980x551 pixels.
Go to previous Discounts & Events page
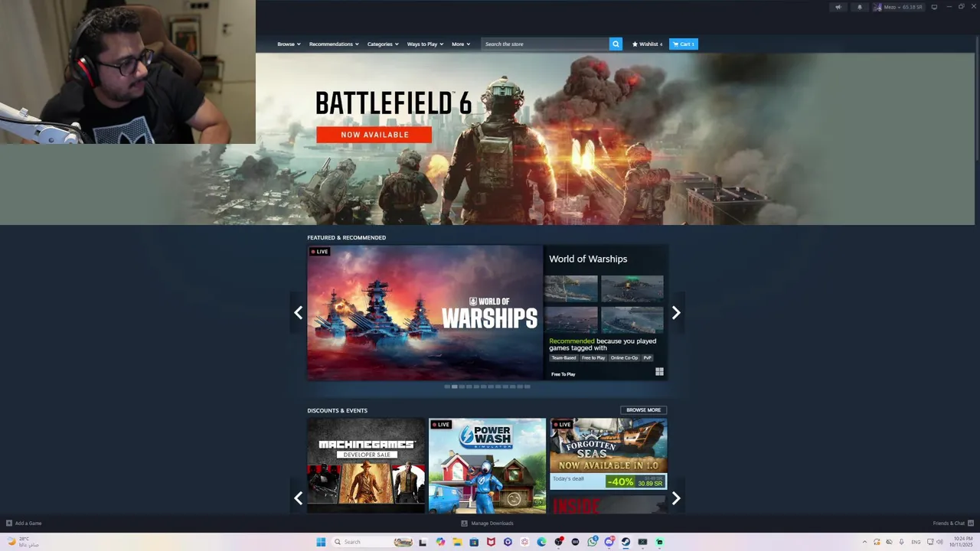click(x=298, y=498)
